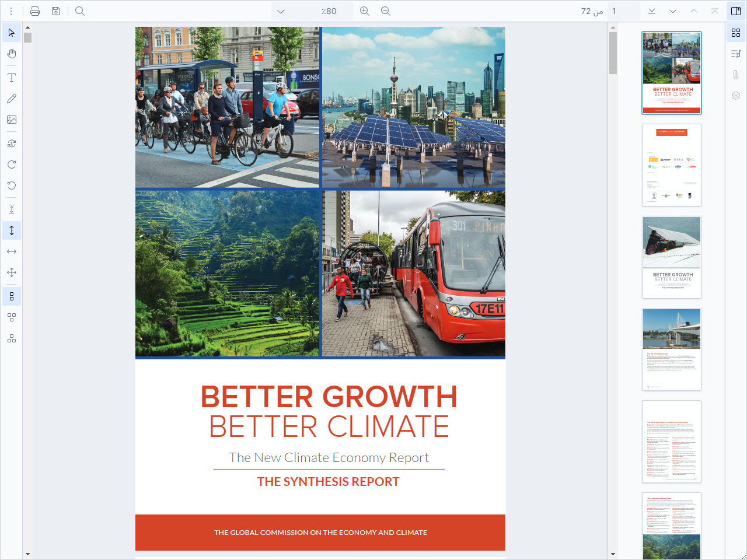Click down arrow of left toolbar scrollbar
The image size is (747, 560).
[27, 554]
